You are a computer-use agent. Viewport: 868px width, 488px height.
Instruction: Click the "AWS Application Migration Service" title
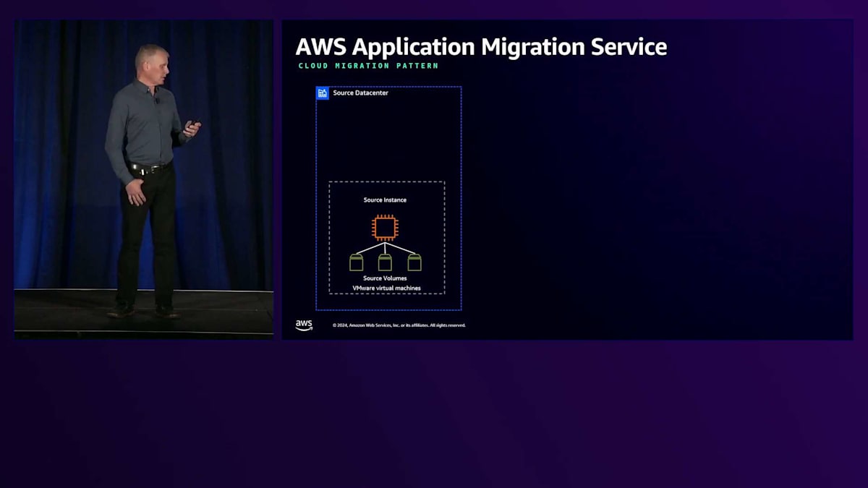[481, 47]
